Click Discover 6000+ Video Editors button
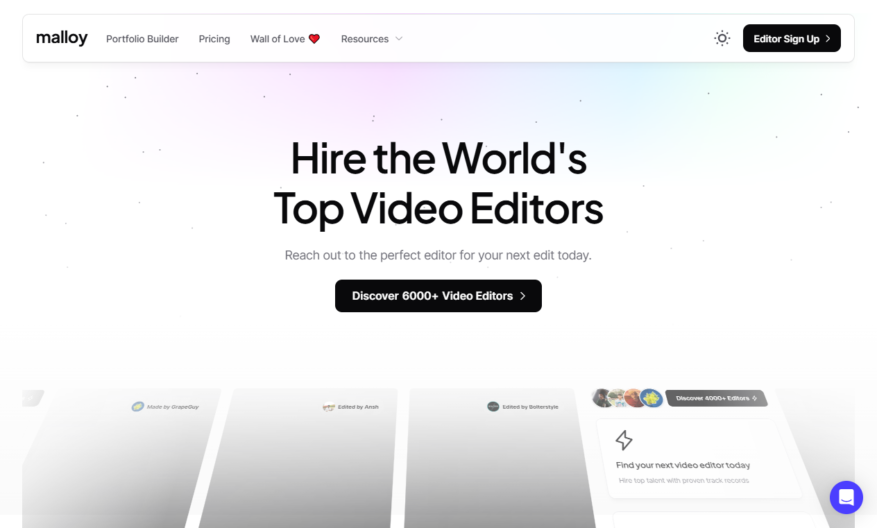Image resolution: width=877 pixels, height=528 pixels. (438, 296)
